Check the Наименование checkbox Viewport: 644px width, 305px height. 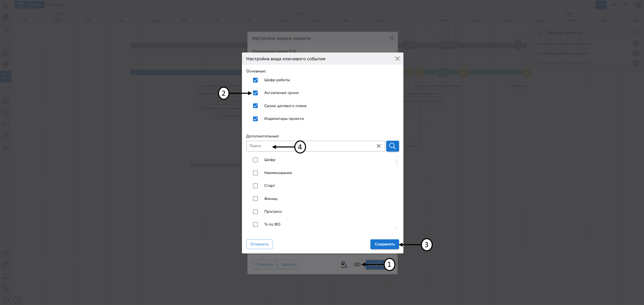(x=255, y=173)
